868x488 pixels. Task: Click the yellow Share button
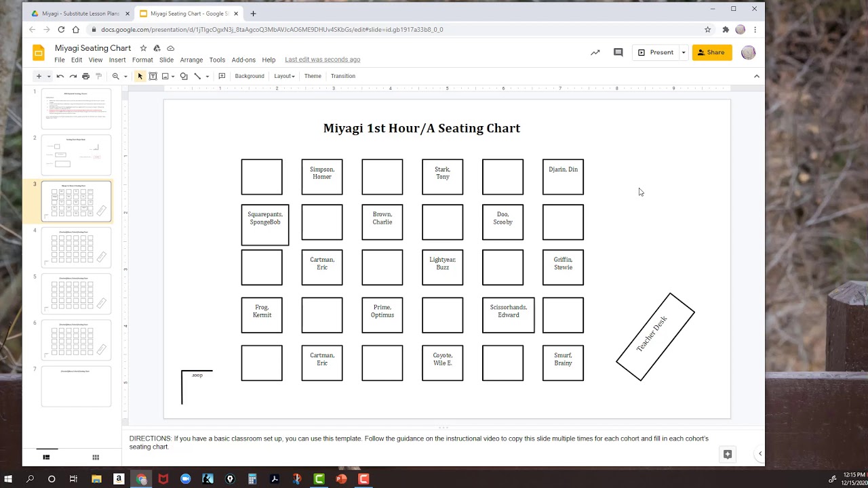[712, 52]
